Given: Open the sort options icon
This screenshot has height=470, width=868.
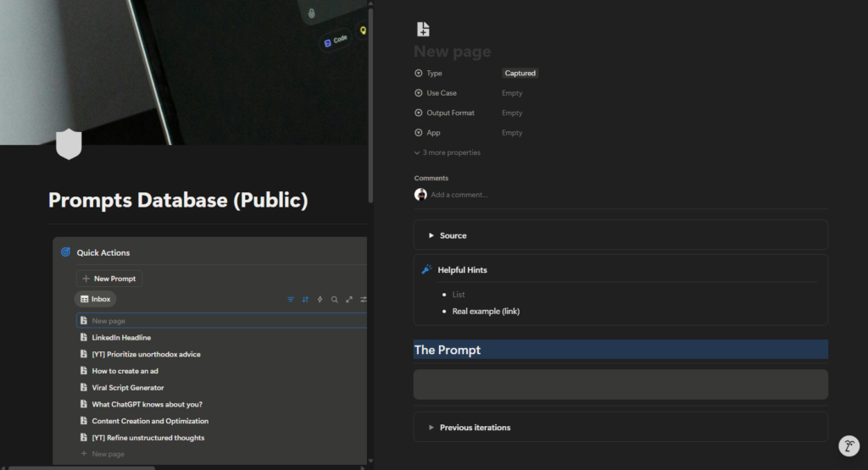Looking at the screenshot, I should pos(305,300).
